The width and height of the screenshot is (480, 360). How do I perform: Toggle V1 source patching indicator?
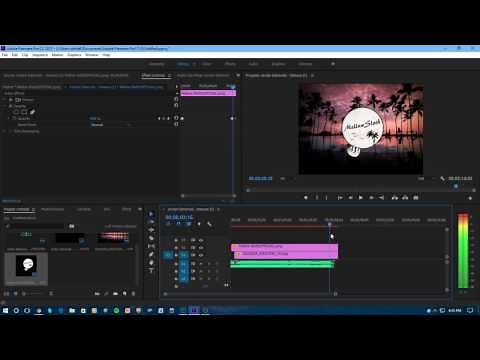click(168, 255)
